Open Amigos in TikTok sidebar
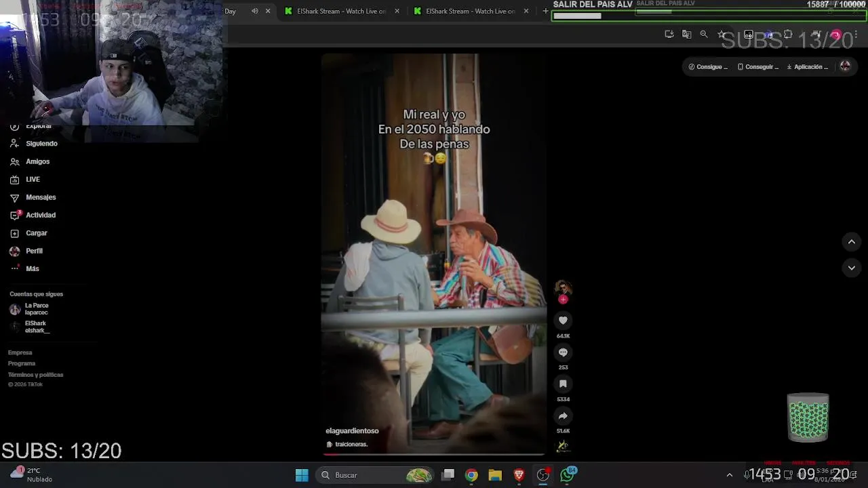The image size is (868, 488). click(x=30, y=161)
